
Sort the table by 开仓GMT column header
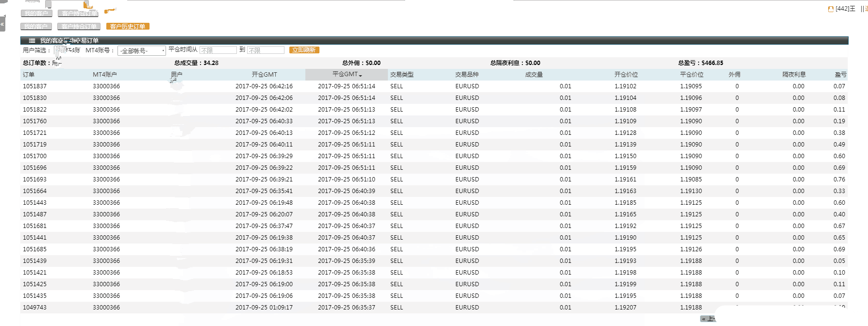click(x=264, y=75)
